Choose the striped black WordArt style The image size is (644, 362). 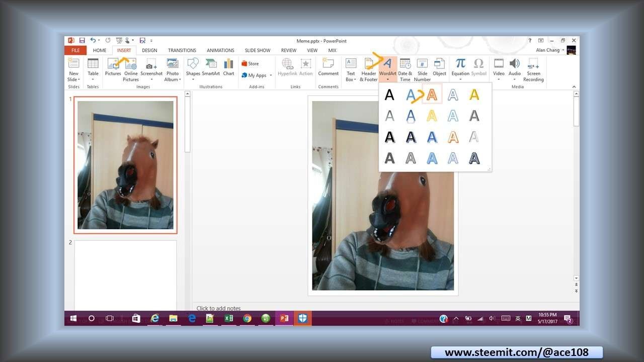coord(474,158)
